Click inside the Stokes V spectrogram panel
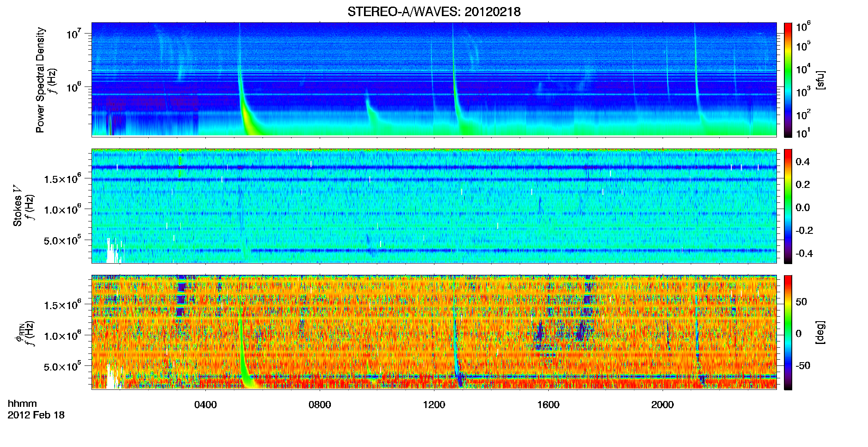Screen dimensions: 868x447 [434, 206]
